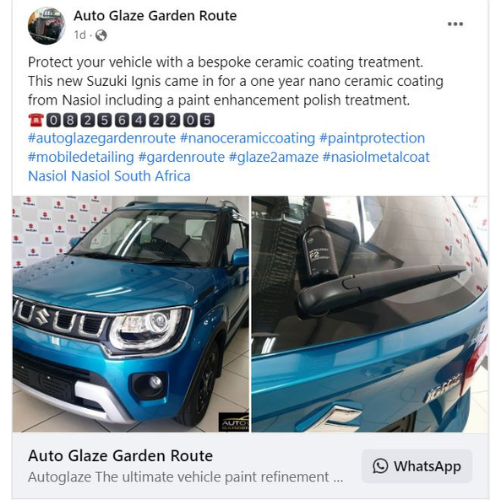View the rear wiper coating bottle photo
Screen dimensions: 500x500
370,314
